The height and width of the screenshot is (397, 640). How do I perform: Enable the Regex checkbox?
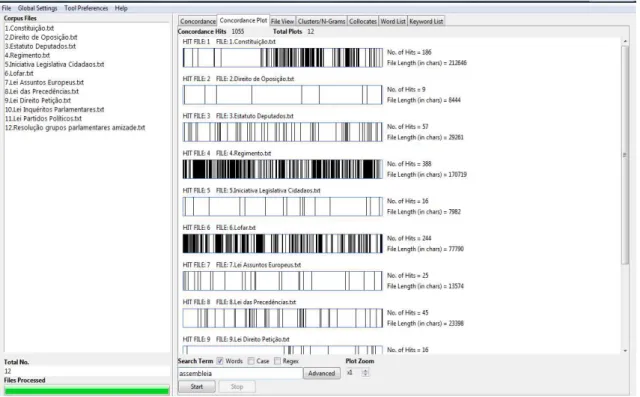coord(278,361)
